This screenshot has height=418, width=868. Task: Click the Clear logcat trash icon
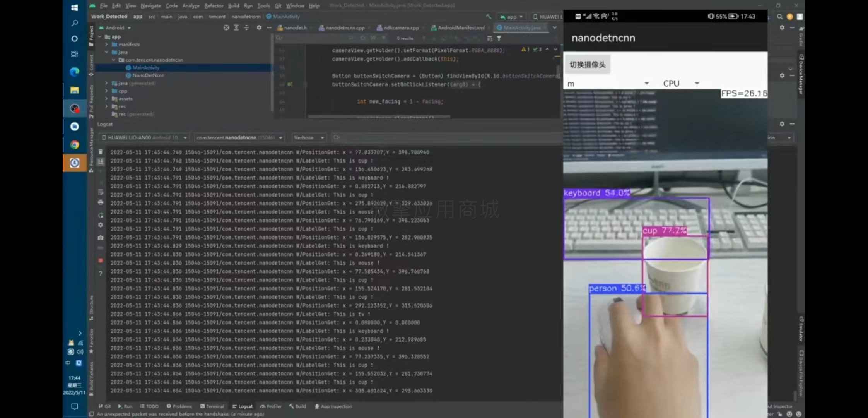pyautogui.click(x=101, y=152)
